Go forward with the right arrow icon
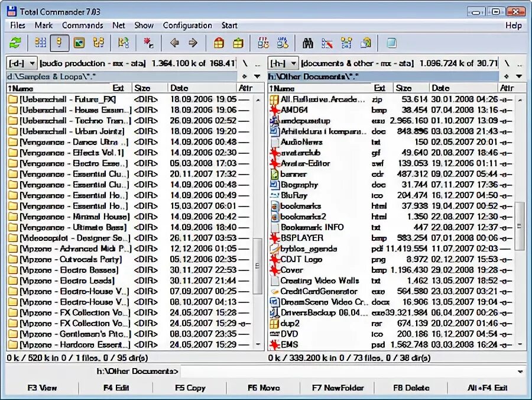The image size is (532, 400). tap(193, 43)
